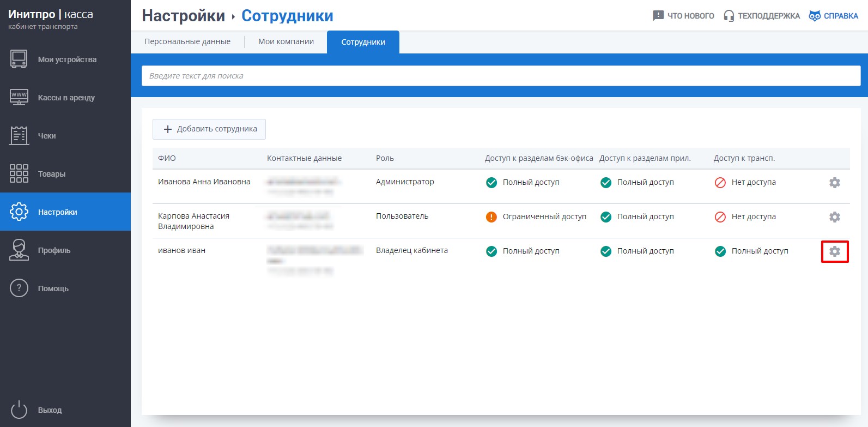Open settings gear for Карпова Анастасия

tap(835, 217)
